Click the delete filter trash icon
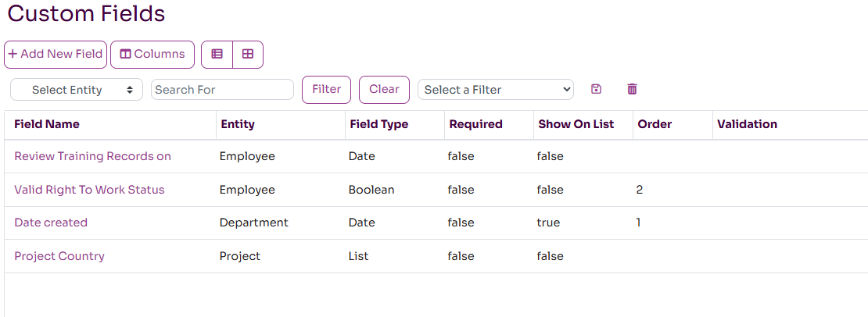 point(633,90)
